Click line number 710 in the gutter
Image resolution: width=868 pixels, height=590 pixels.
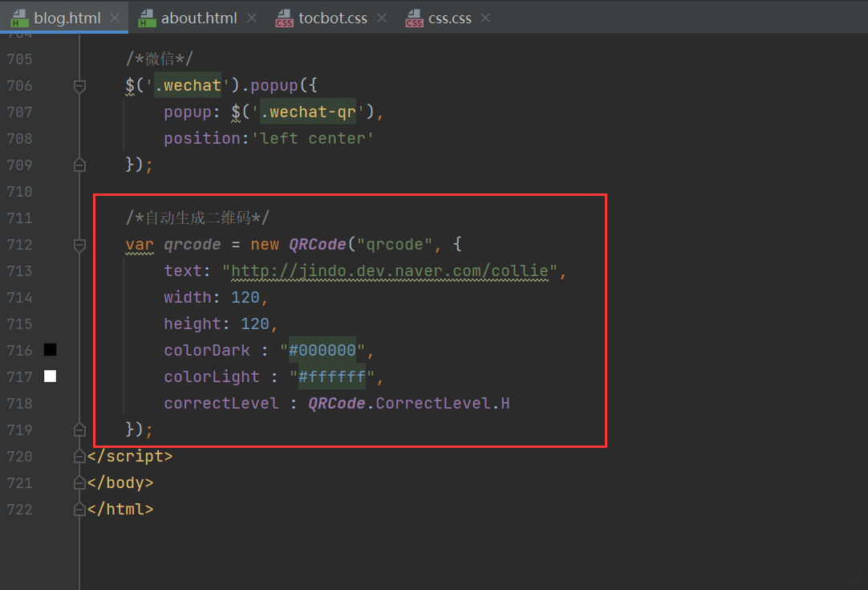(19, 192)
